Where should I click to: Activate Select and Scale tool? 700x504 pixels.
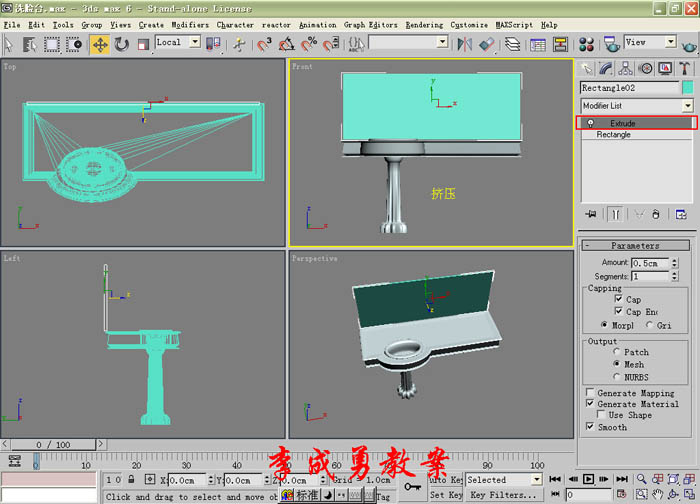click(143, 44)
